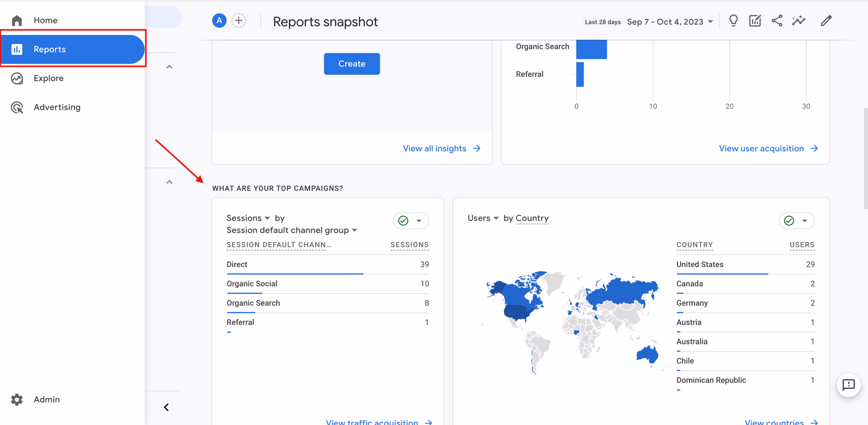Open the Insights lightbulb panel

click(733, 21)
